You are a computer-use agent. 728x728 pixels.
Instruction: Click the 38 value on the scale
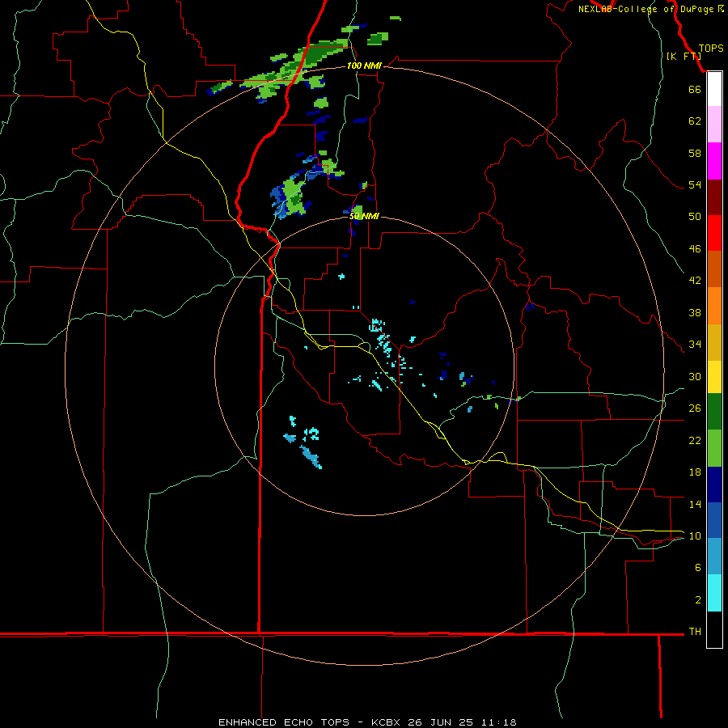(x=695, y=312)
